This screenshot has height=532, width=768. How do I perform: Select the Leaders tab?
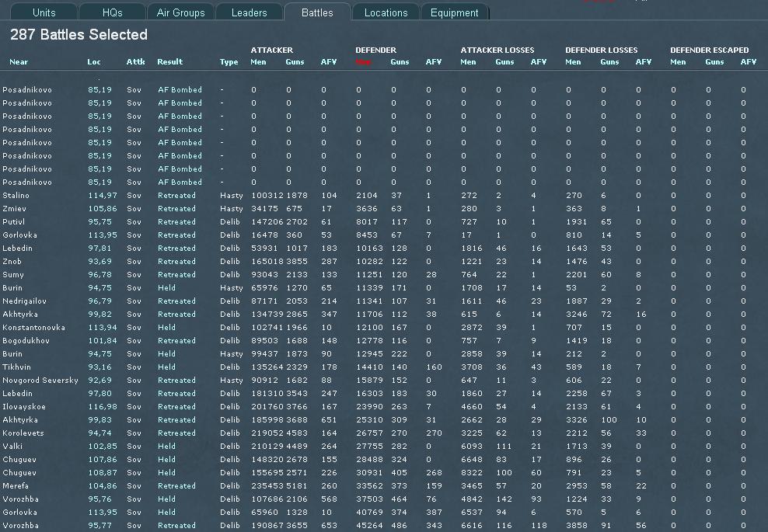[x=249, y=12]
